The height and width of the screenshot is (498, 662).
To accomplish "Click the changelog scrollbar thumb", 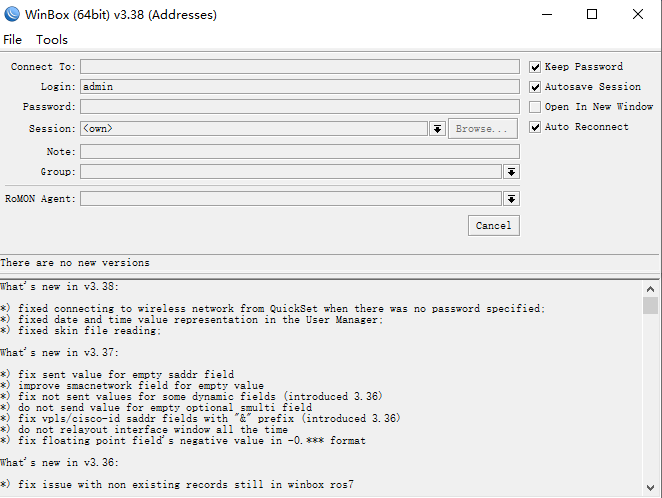I will tap(650, 305).
